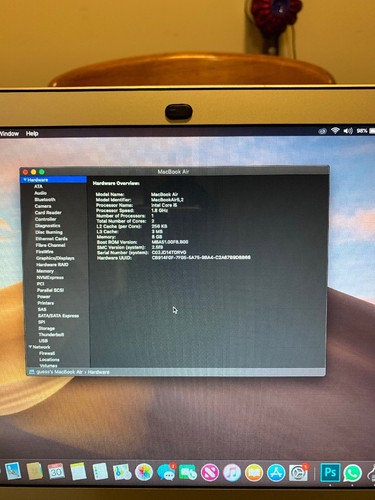Select Camera in the sidebar
The height and width of the screenshot is (500, 375).
43,206
